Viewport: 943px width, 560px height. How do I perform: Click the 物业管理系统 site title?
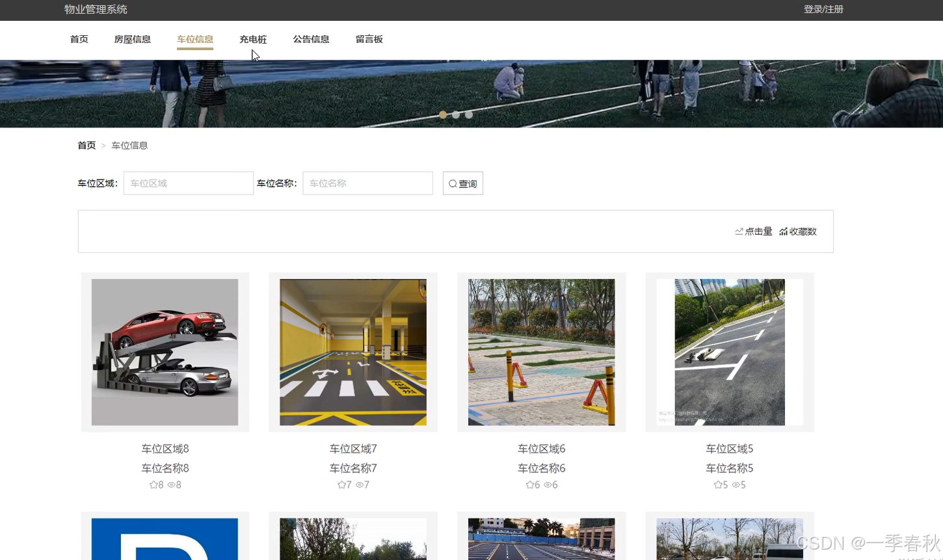(x=96, y=9)
